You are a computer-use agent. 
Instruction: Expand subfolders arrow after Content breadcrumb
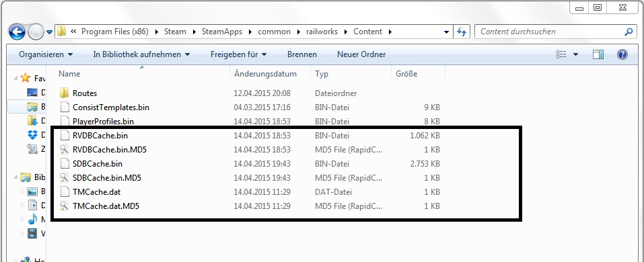tap(390, 32)
